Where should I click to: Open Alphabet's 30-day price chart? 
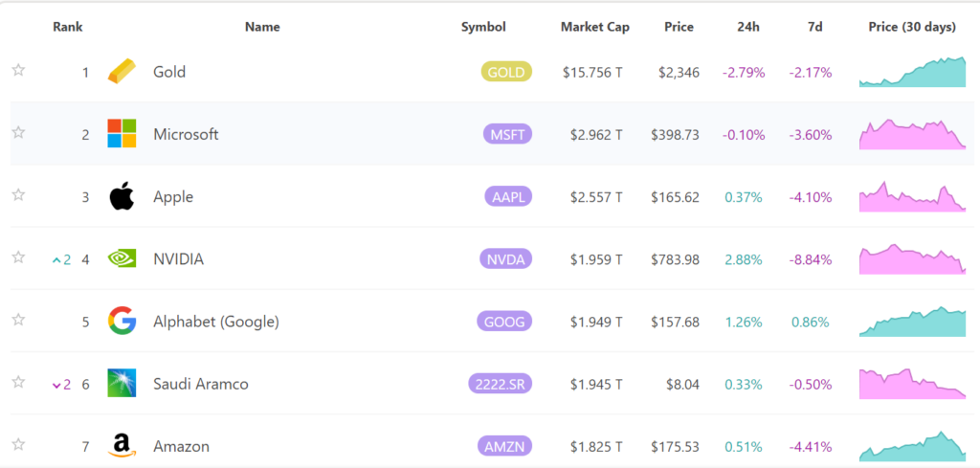(912, 322)
